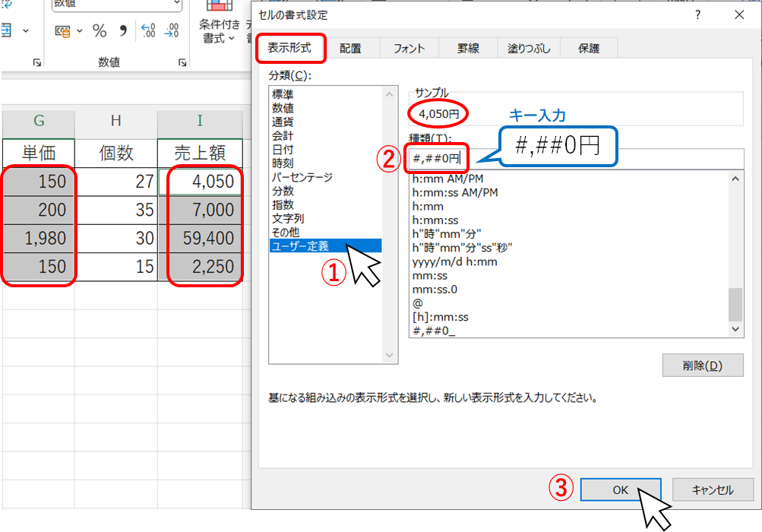Click the help question mark icon

tap(697, 14)
